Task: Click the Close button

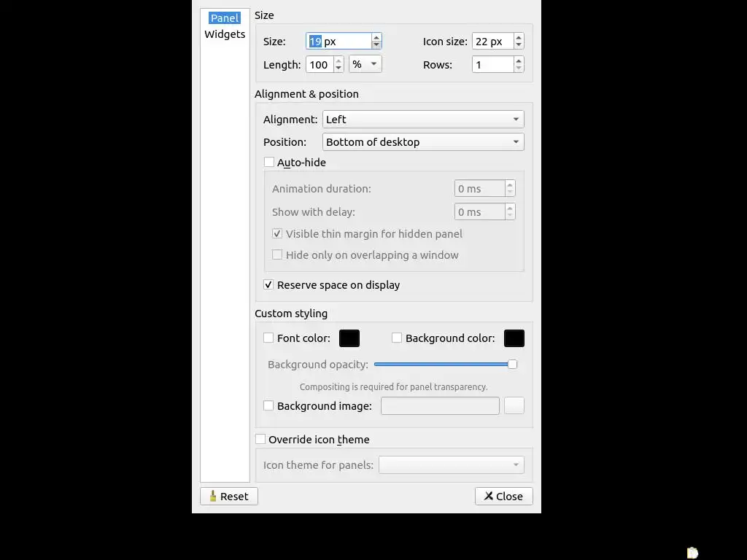Action: click(503, 496)
